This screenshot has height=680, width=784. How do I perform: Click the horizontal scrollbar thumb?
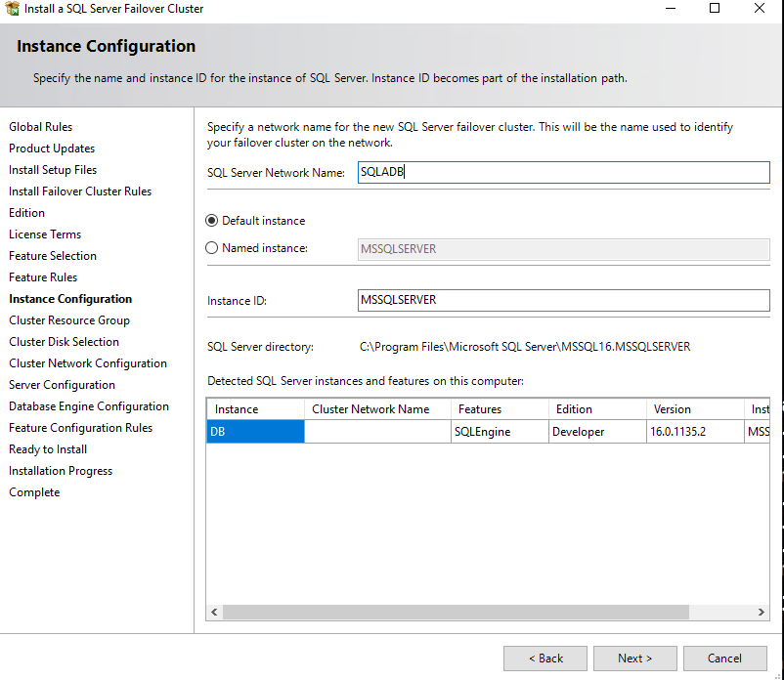(x=456, y=612)
